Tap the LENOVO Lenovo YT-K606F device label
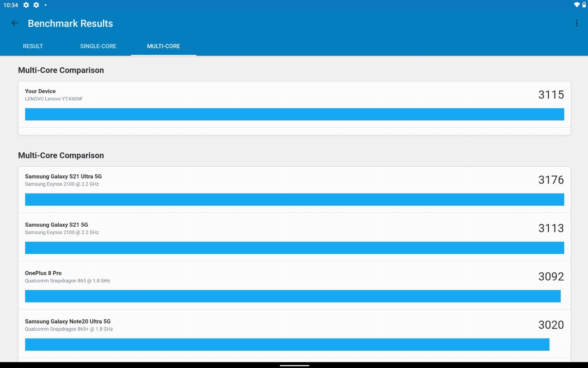This screenshot has width=588, height=368. tap(54, 99)
